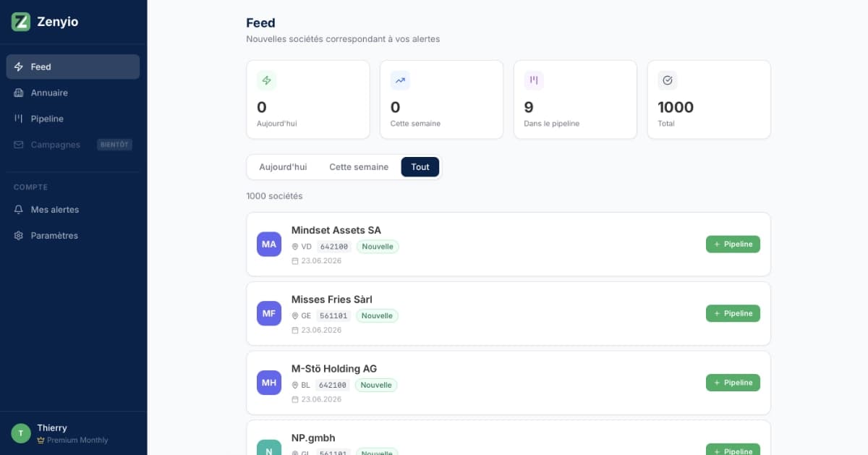Viewport: 868px width, 455px height.
Task: Click the 1000 sociétés count text
Action: point(275,196)
